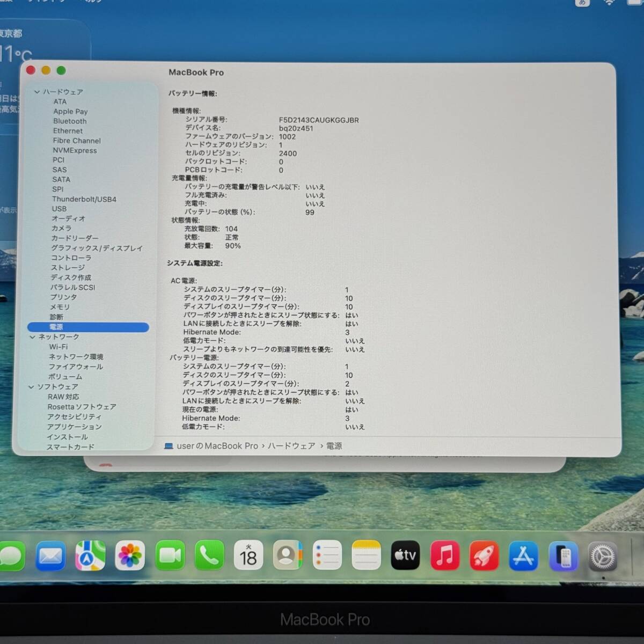Expand the ネットワーク section chevron
Image resolution: width=644 pixels, height=644 pixels.
(x=33, y=336)
